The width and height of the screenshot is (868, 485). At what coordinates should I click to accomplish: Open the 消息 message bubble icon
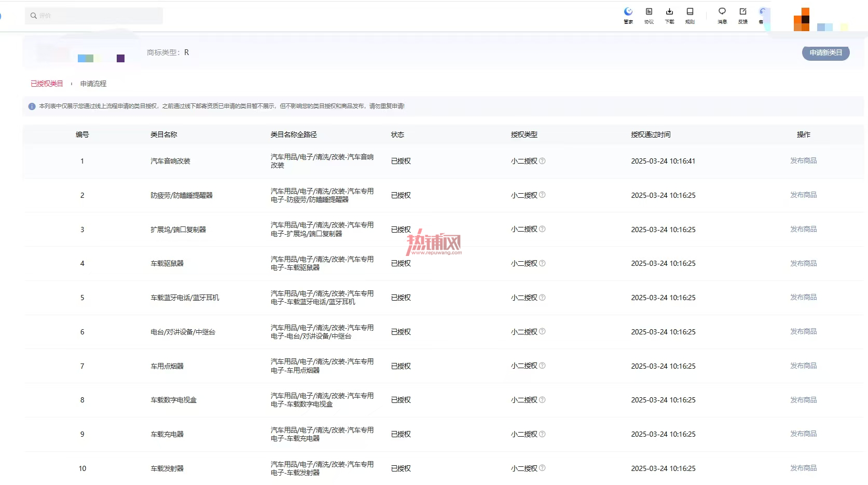[722, 11]
